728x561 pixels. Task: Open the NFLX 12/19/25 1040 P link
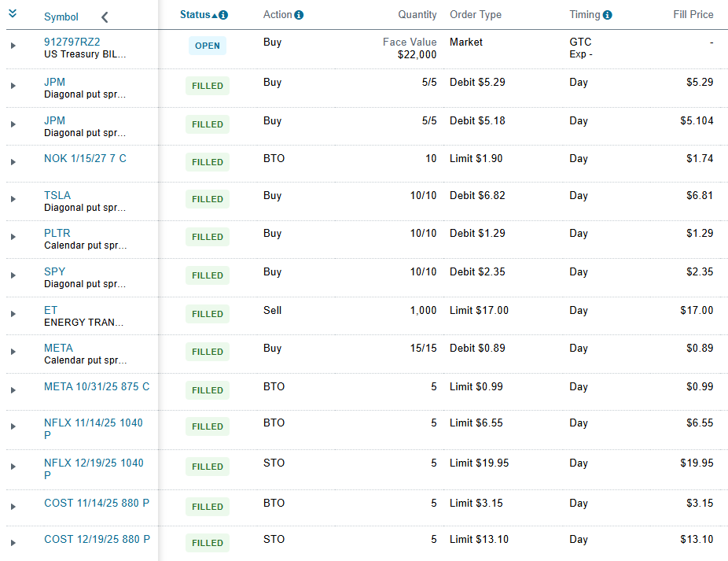(x=94, y=469)
